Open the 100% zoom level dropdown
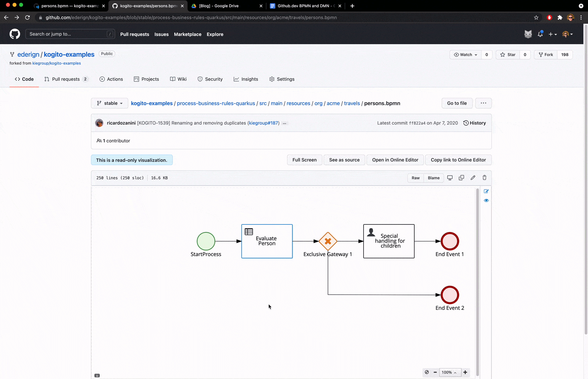This screenshot has height=379, width=588. point(449,372)
